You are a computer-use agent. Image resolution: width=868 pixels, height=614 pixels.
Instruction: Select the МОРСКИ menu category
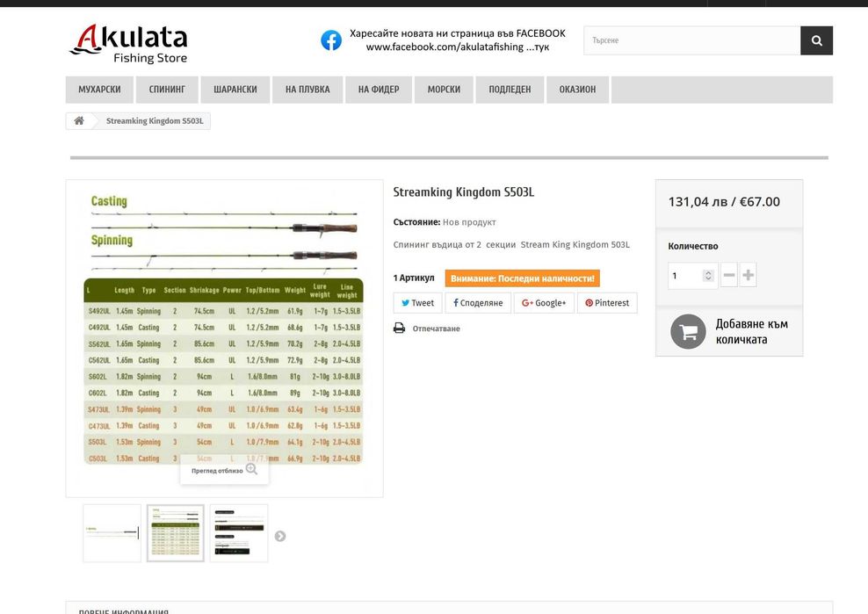[444, 90]
